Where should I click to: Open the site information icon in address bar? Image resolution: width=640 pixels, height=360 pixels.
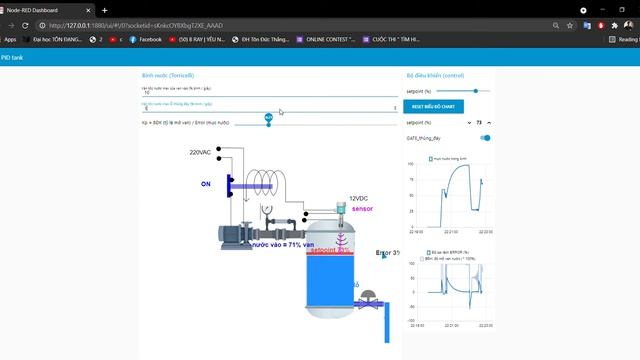coord(42,26)
